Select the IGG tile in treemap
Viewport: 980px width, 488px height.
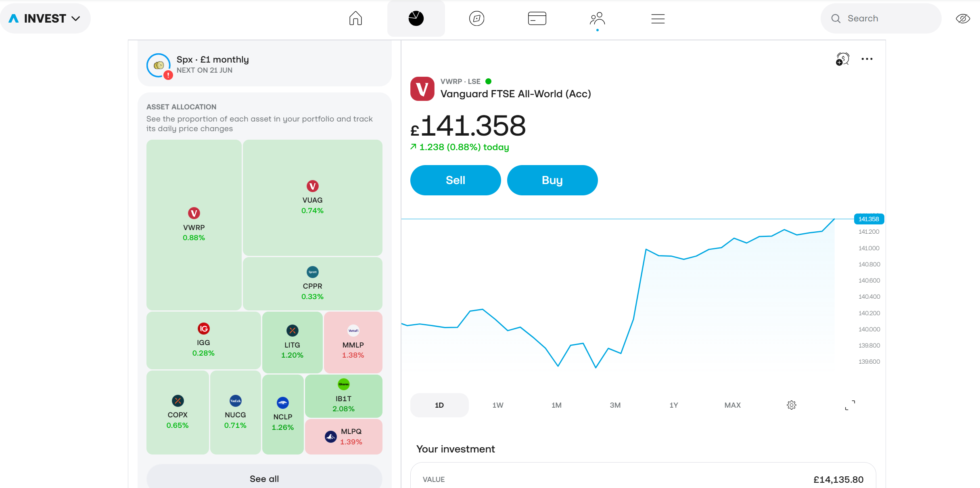tap(203, 340)
